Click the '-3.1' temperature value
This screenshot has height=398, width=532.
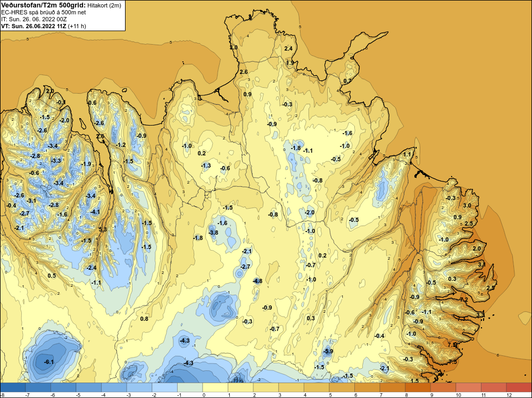tap(31, 201)
